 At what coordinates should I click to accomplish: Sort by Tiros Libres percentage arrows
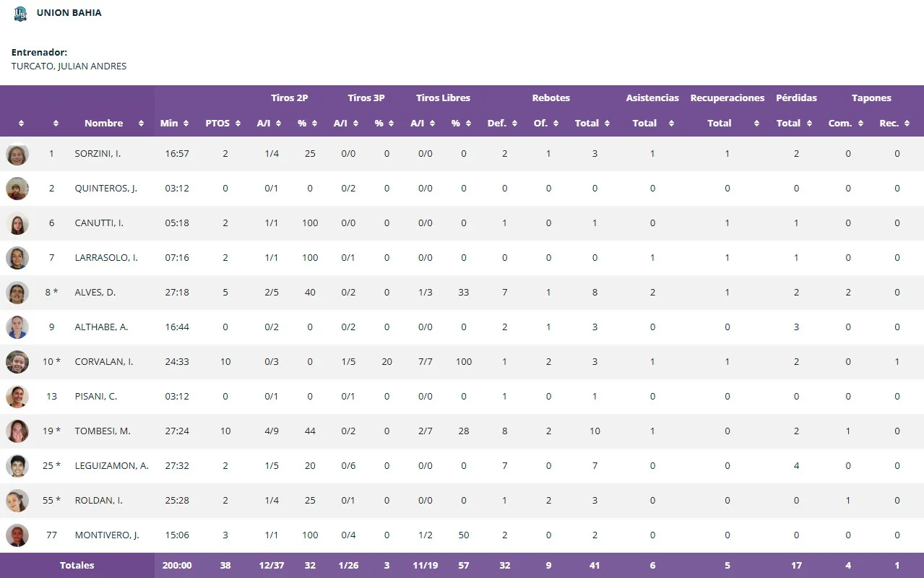(467, 124)
